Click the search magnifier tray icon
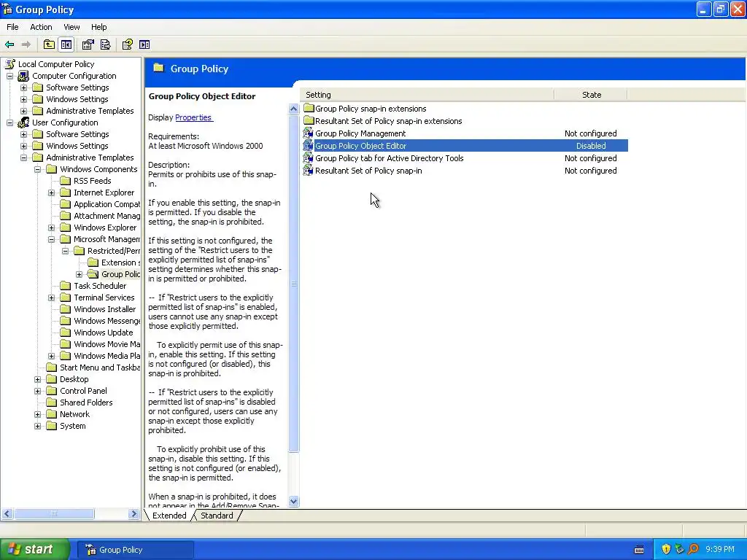Viewport: 747px width, 560px height. pyautogui.click(x=693, y=549)
